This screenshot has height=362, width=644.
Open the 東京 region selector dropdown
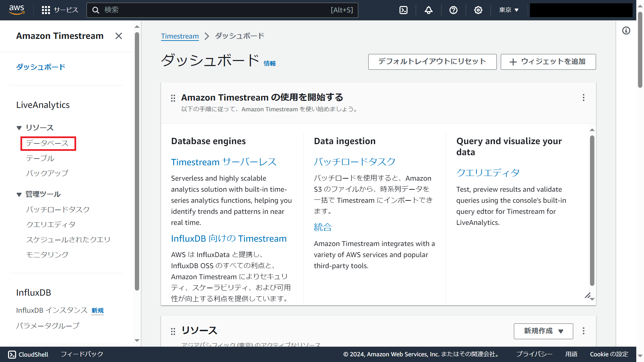tap(508, 10)
